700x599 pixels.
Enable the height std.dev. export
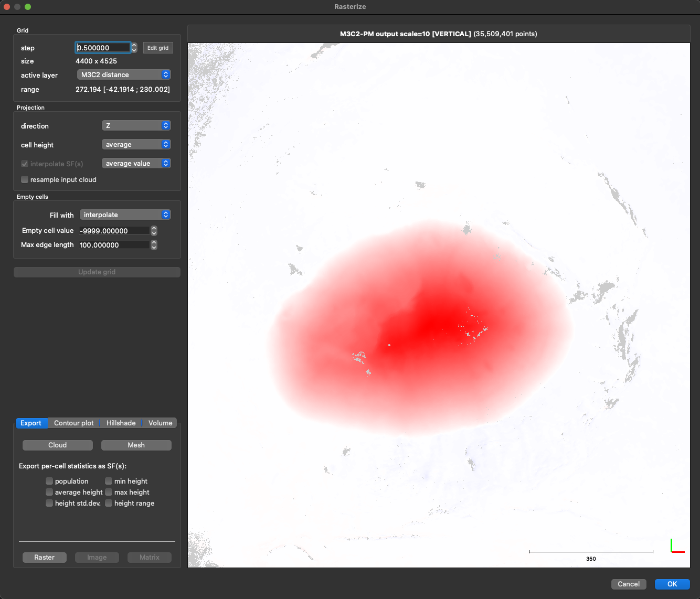click(49, 503)
